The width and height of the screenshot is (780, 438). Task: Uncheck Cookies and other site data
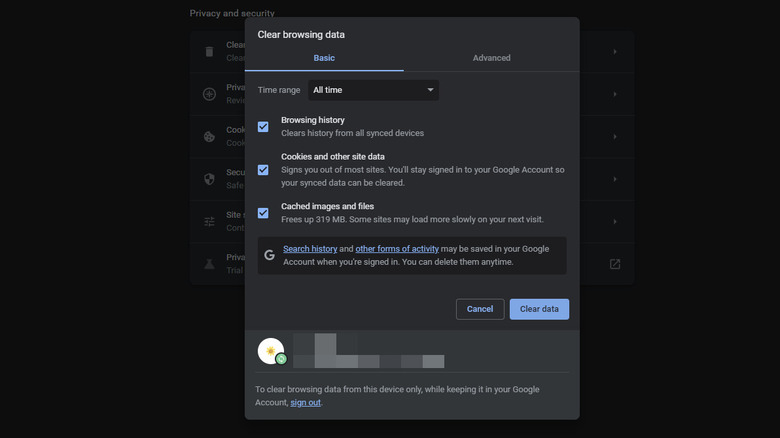263,170
